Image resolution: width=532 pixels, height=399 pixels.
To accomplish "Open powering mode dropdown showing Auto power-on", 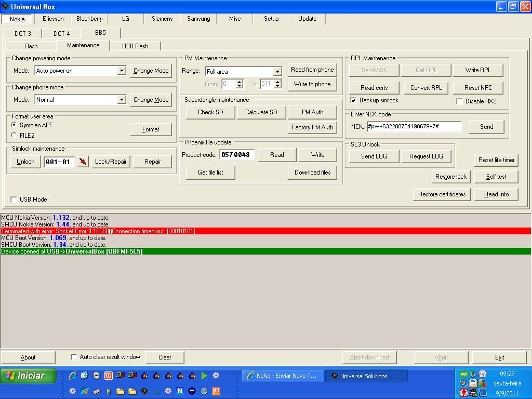I will [x=122, y=71].
